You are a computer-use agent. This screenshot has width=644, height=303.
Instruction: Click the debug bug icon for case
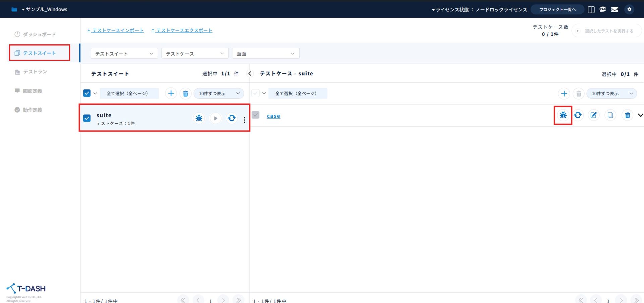(x=563, y=115)
